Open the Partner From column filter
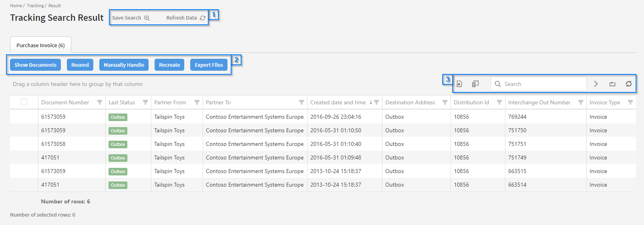 [197, 102]
